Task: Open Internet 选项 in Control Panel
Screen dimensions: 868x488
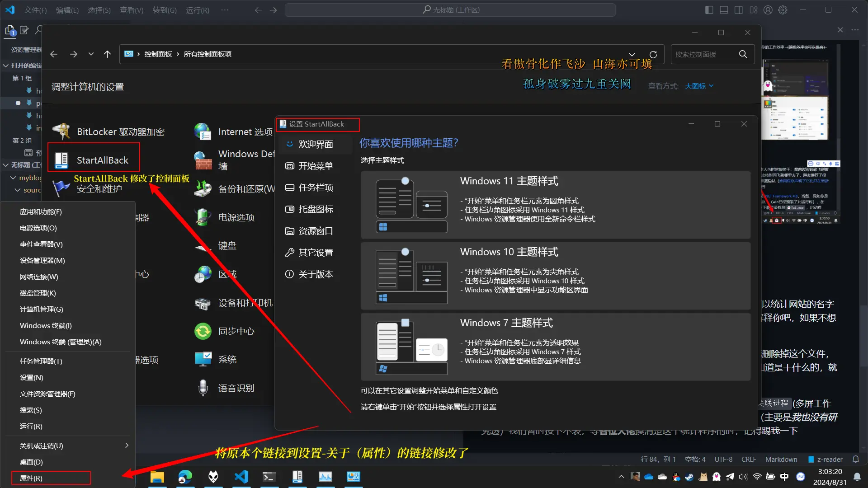Action: pos(233,132)
